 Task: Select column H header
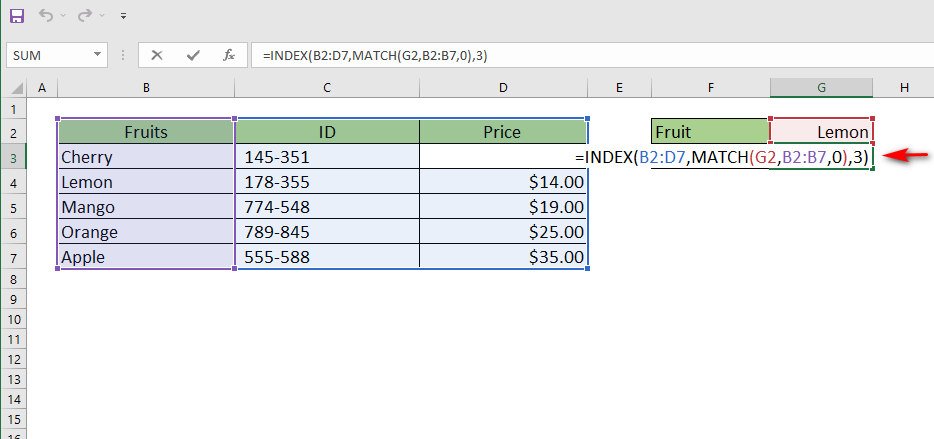tap(904, 88)
